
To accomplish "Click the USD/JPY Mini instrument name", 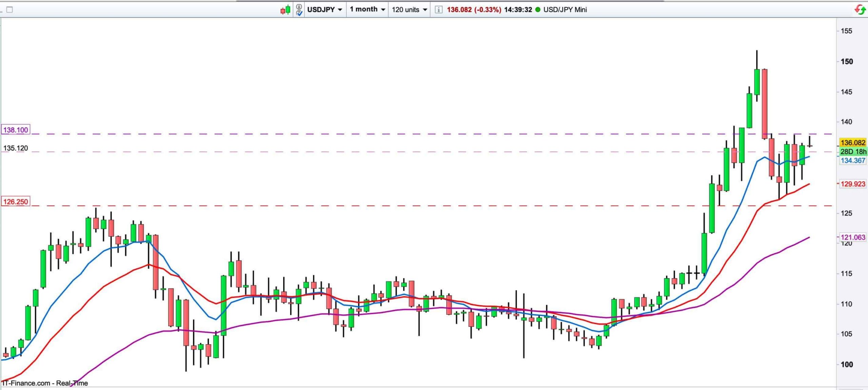I will [565, 9].
